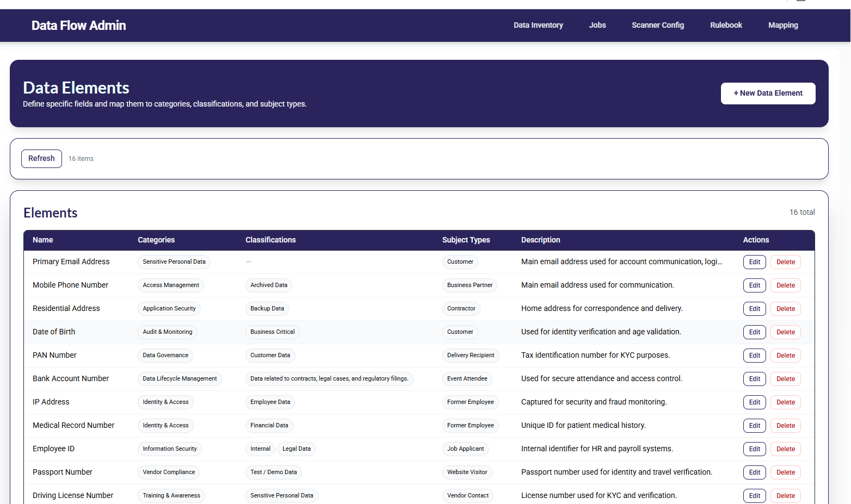
Task: Click the Name column header
Action: click(x=43, y=240)
